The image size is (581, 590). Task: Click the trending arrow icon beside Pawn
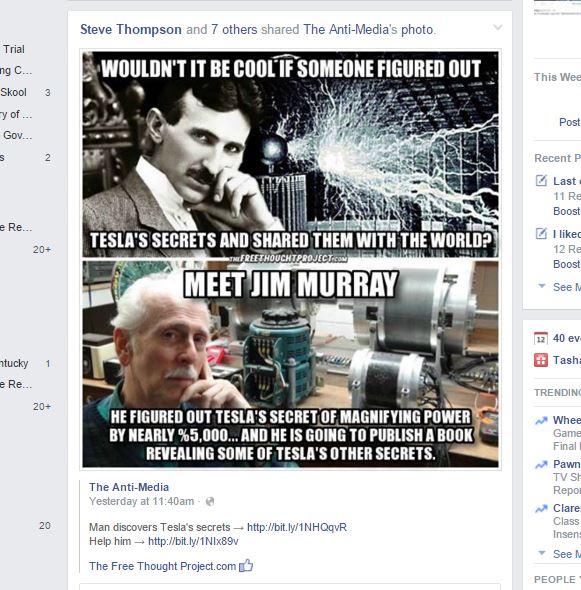click(541, 465)
